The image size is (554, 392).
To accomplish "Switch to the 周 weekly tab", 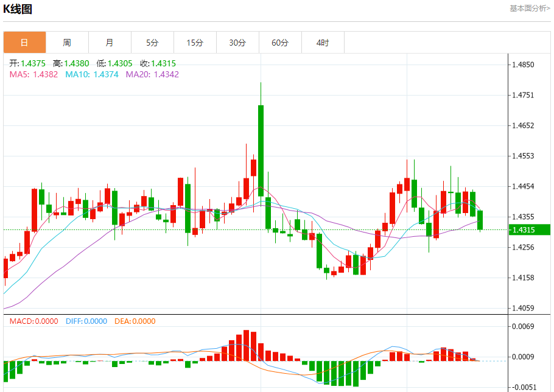I will coord(67,43).
